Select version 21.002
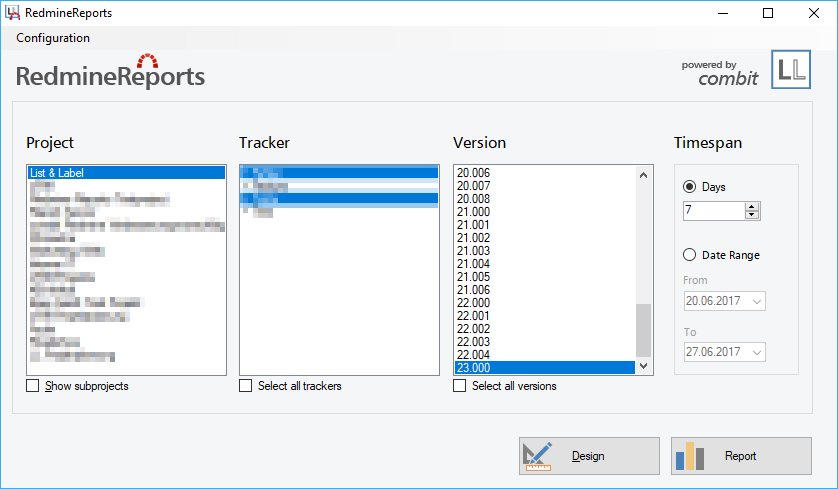 pyautogui.click(x=545, y=237)
